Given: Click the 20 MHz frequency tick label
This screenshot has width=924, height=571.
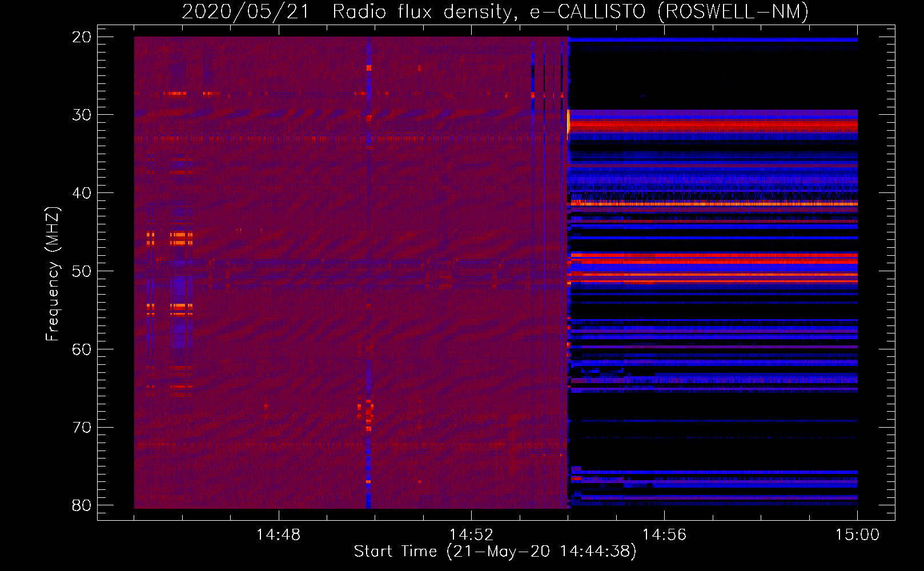Looking at the screenshot, I should click(82, 37).
